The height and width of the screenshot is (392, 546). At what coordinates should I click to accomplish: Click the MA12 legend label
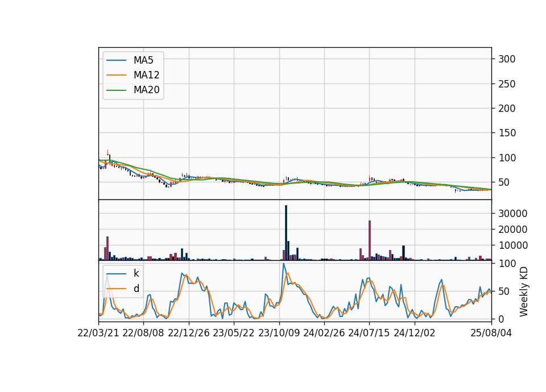[x=146, y=75]
